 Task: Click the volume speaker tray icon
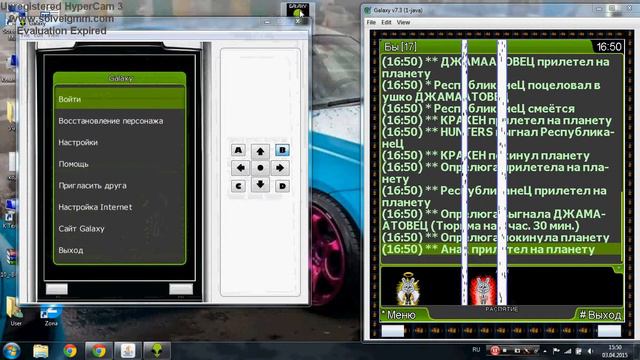tap(590, 351)
